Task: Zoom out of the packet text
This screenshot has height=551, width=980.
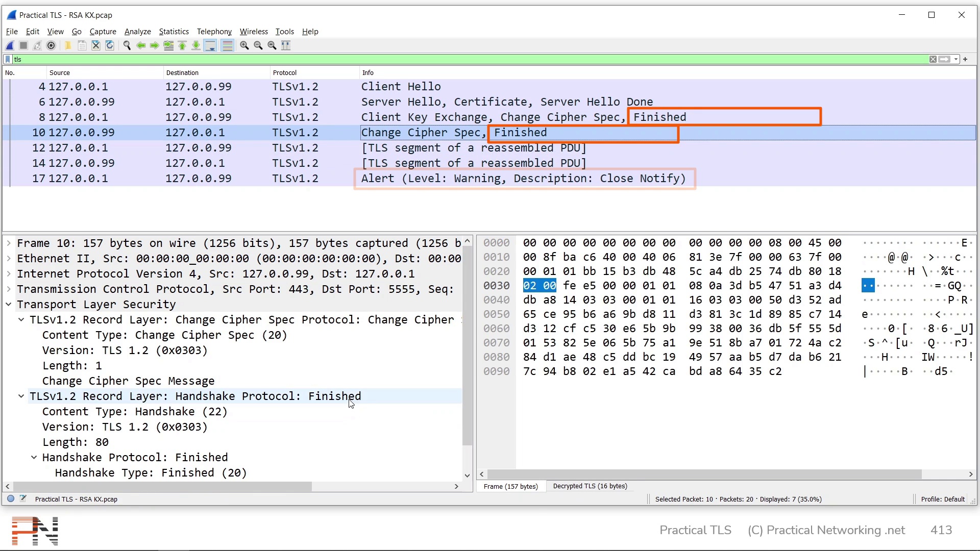Action: (258, 45)
